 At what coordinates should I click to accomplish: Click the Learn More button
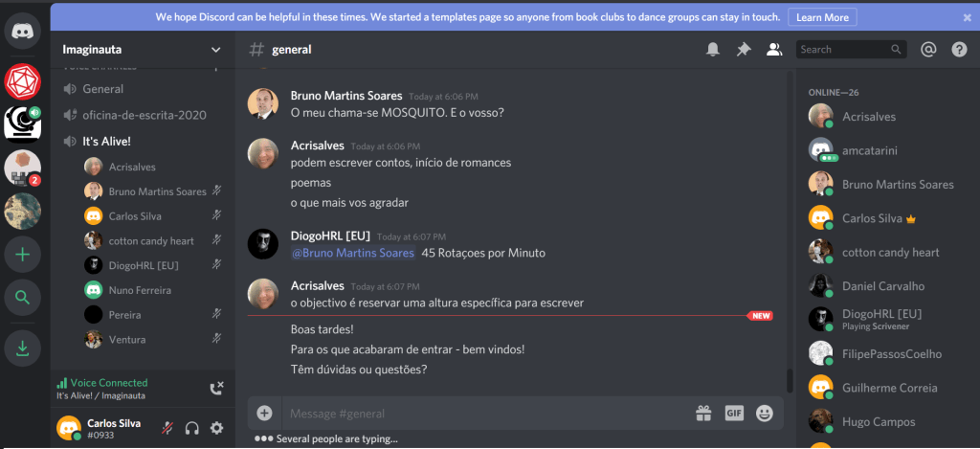click(822, 17)
